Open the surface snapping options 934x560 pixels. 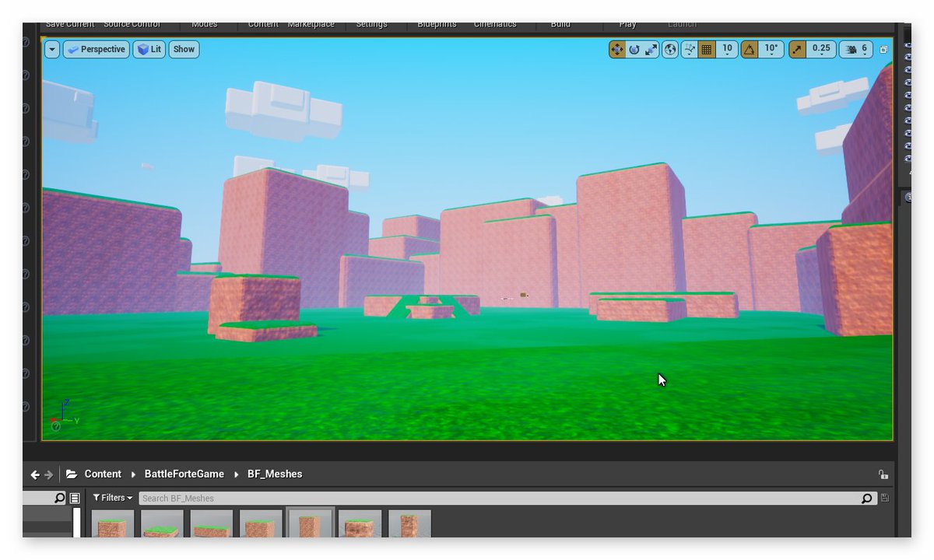coord(690,50)
